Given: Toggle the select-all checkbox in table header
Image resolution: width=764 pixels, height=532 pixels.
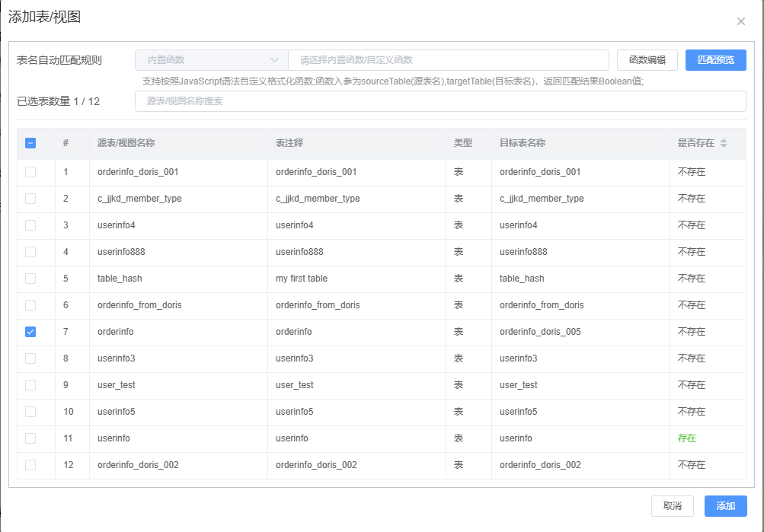Looking at the screenshot, I should pyautogui.click(x=30, y=143).
